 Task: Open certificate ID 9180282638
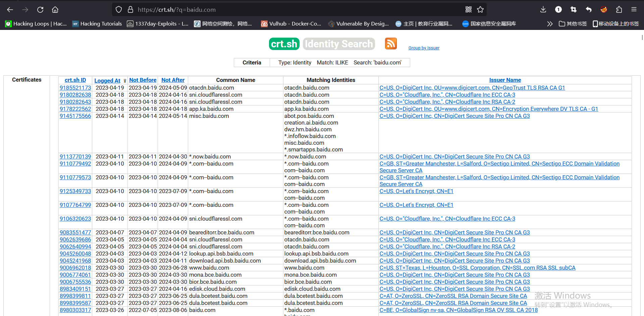[75, 95]
